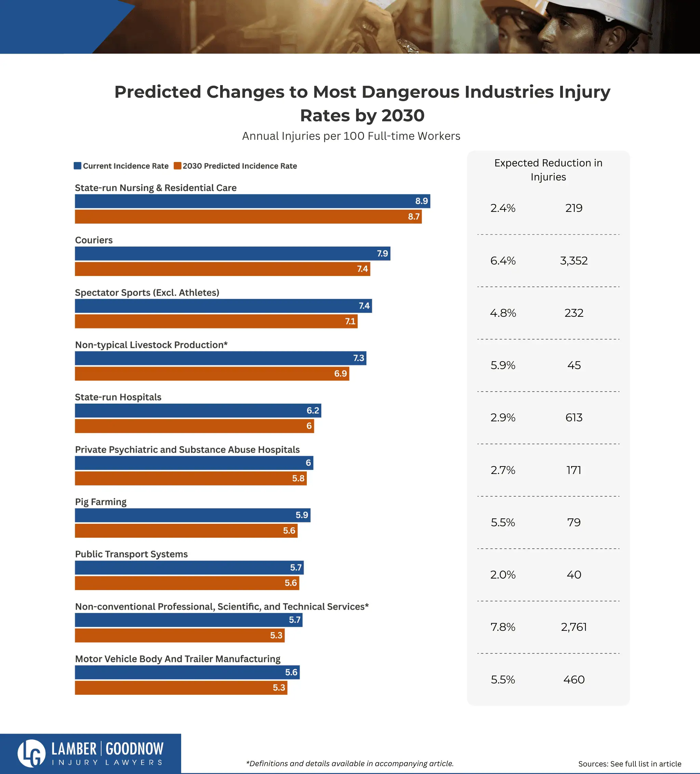The image size is (700, 774).
Task: Select the 5.3 orange Motor Vehicle Body bar
Action: (181, 688)
